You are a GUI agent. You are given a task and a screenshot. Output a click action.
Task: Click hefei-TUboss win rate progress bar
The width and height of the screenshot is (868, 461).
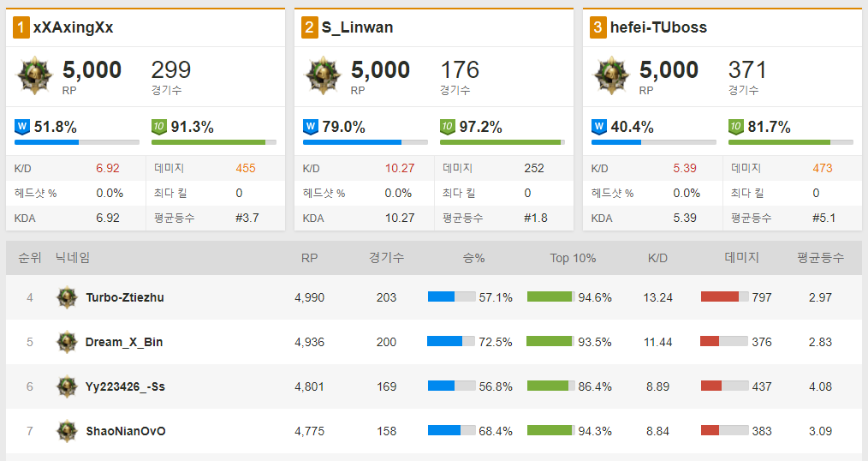[654, 142]
